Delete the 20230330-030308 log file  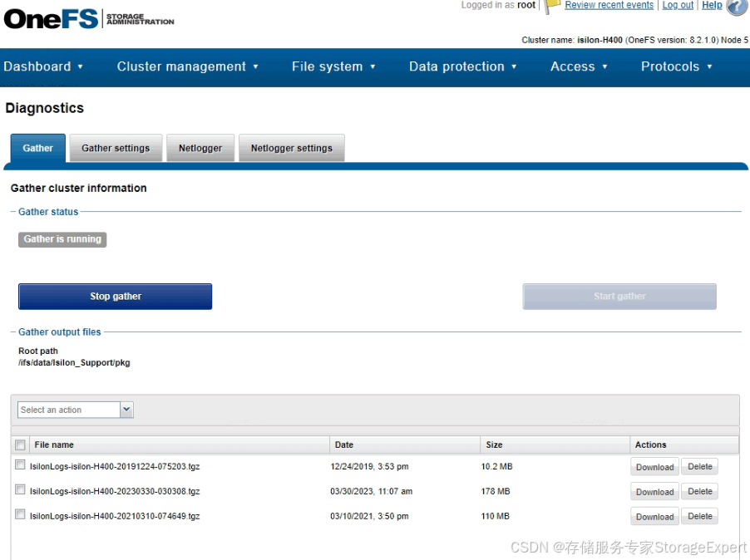click(x=700, y=492)
